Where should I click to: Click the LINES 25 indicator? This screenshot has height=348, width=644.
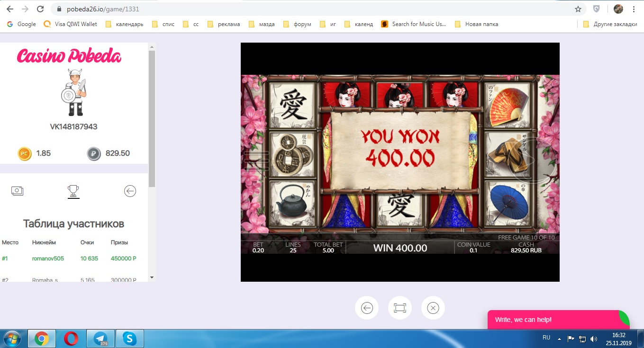pos(293,248)
